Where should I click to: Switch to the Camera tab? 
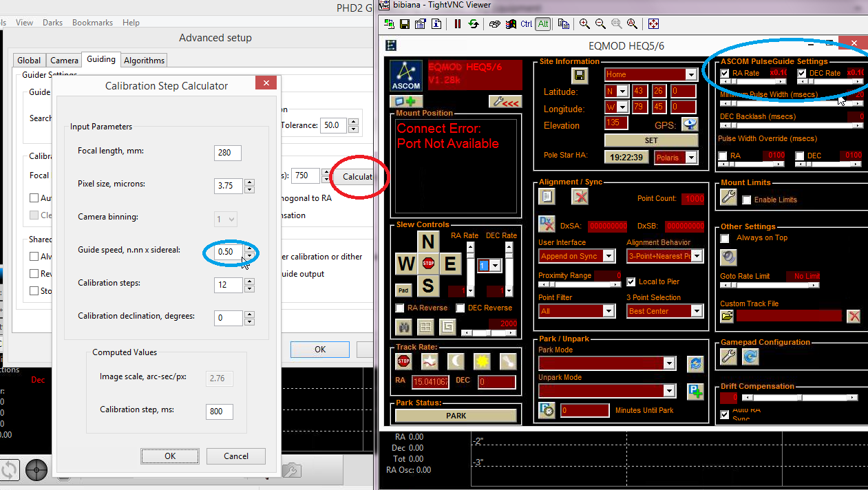click(x=64, y=61)
